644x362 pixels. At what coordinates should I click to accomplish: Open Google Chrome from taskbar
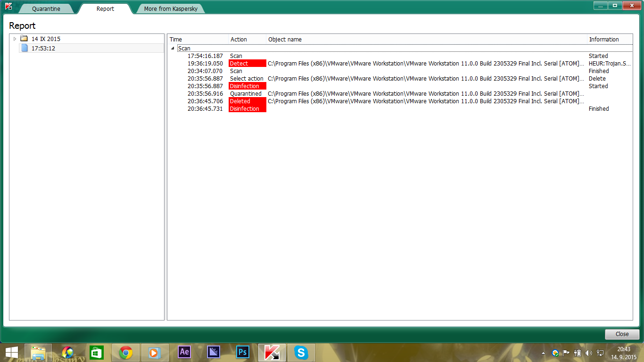click(x=126, y=352)
